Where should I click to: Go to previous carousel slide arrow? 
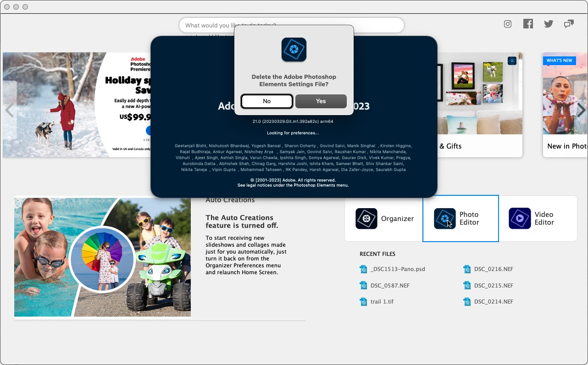tap(9, 111)
